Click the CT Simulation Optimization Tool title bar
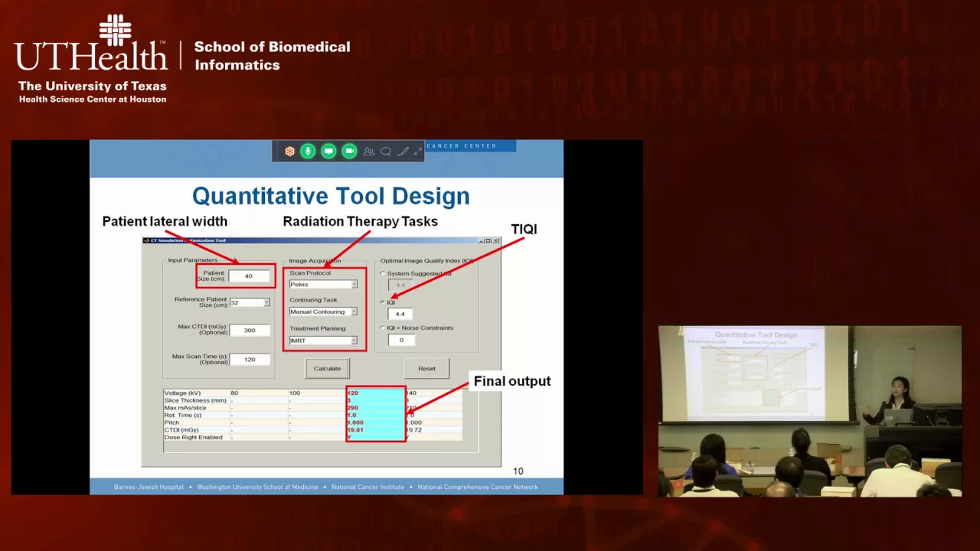This screenshot has height=551, width=980. [x=321, y=240]
